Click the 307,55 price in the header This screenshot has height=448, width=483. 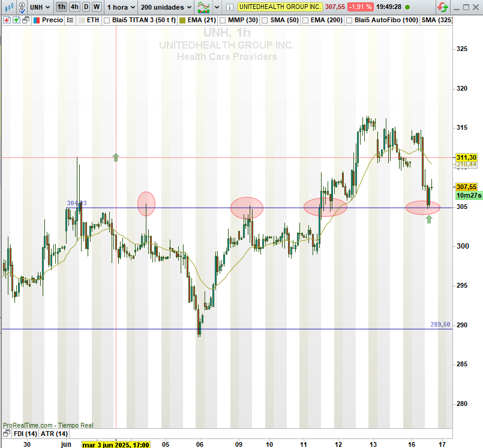(335, 7)
